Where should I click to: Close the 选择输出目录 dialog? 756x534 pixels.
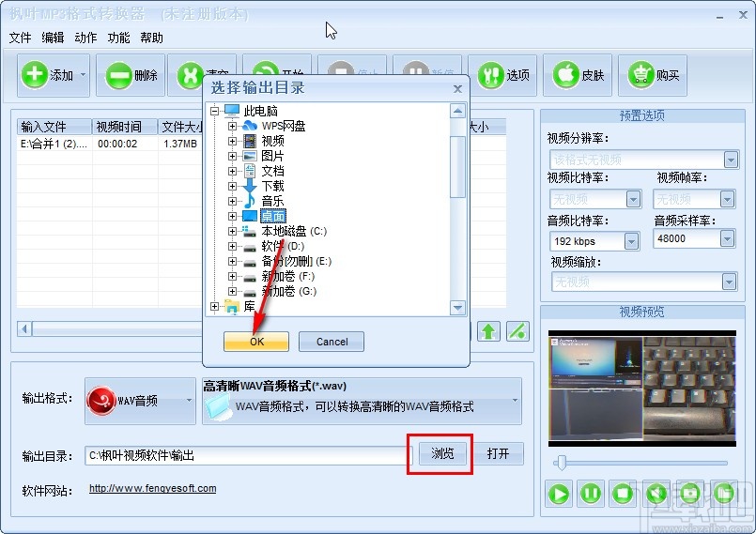coord(458,88)
